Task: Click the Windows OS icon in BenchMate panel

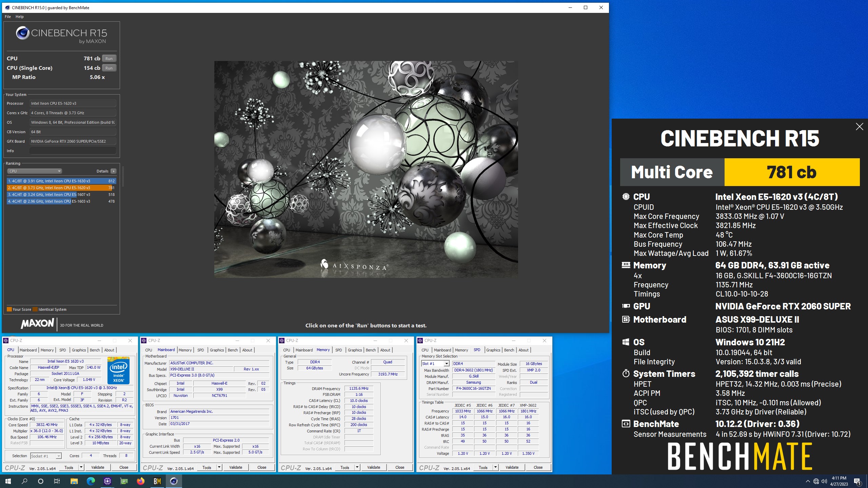Action: click(626, 342)
